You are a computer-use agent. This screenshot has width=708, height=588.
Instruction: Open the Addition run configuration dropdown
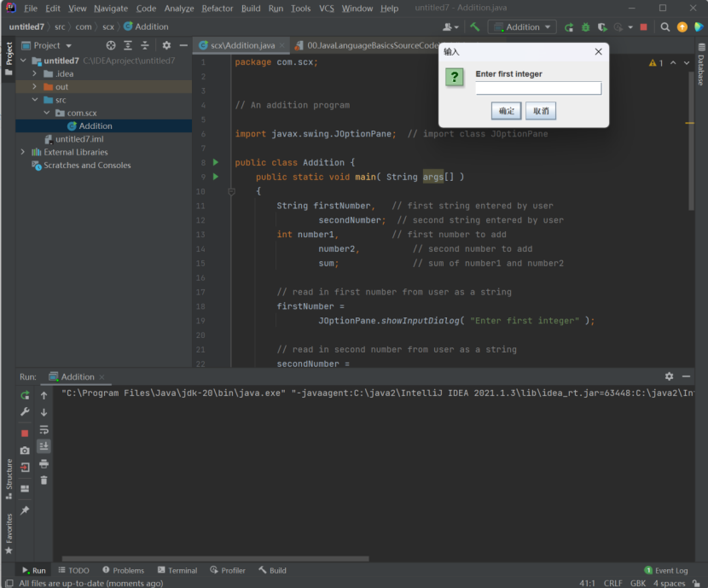pyautogui.click(x=522, y=27)
